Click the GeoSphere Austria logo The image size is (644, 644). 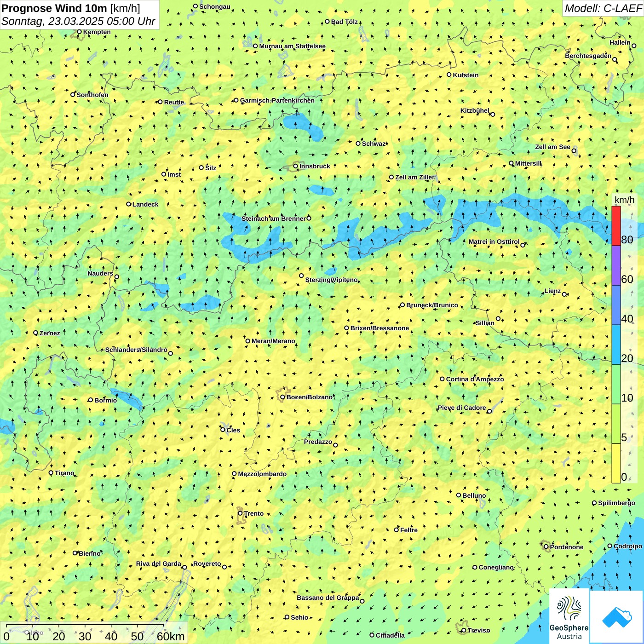tap(569, 616)
